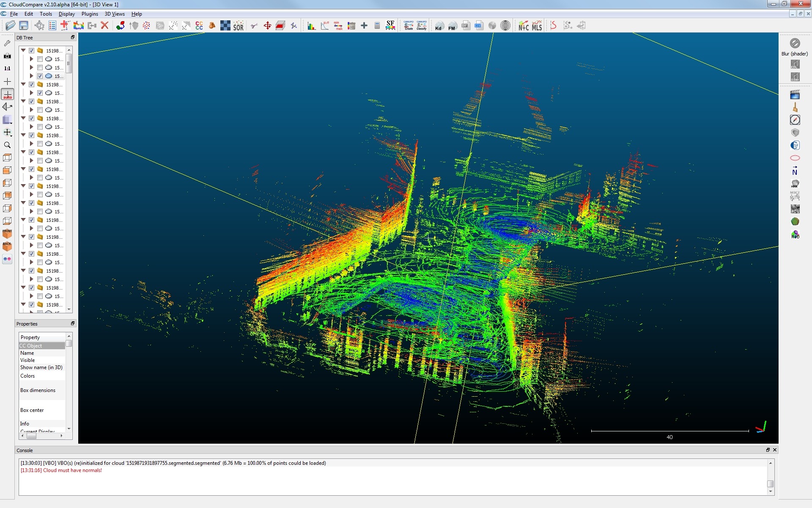Screen dimensions: 812x508
Task: Open the Plugins menu
Action: tap(90, 14)
